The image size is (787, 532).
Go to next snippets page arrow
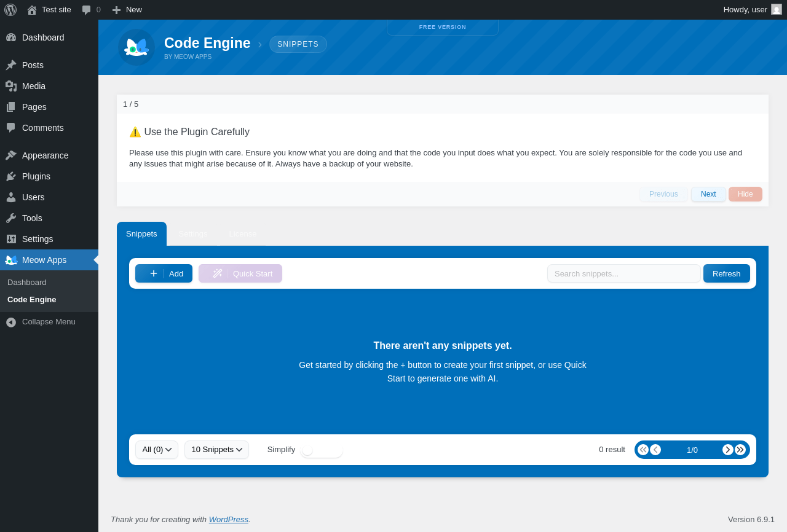728,450
